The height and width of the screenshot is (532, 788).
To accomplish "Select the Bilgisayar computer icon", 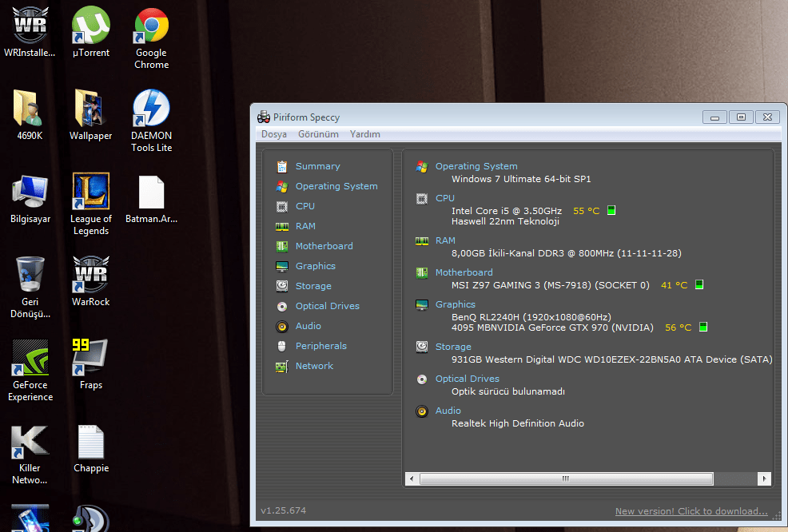I will point(30,198).
